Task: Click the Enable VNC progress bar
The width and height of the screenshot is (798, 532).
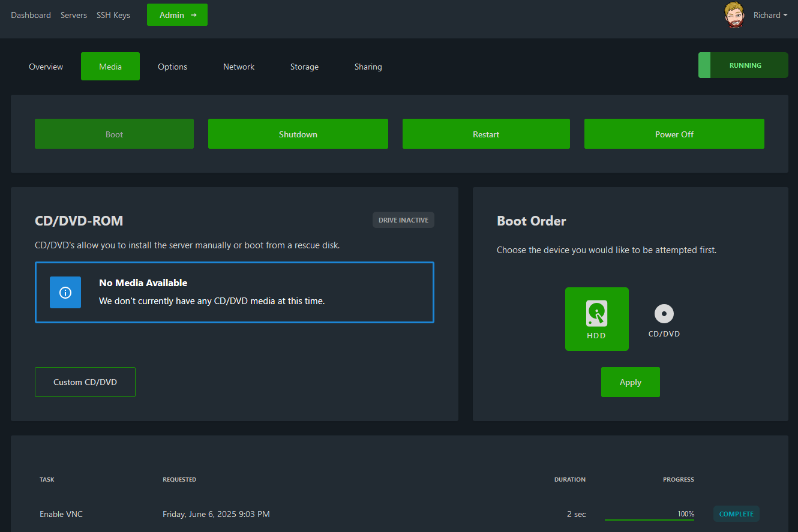Action: 649,519
